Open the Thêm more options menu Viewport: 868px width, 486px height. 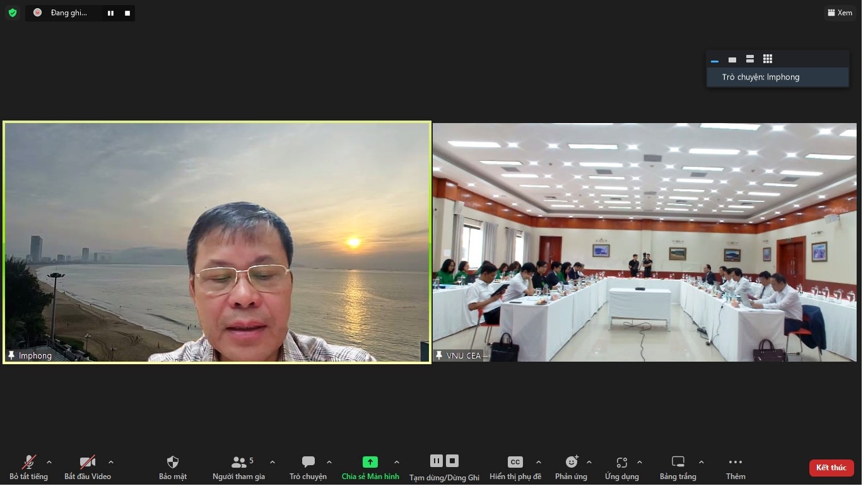point(736,463)
